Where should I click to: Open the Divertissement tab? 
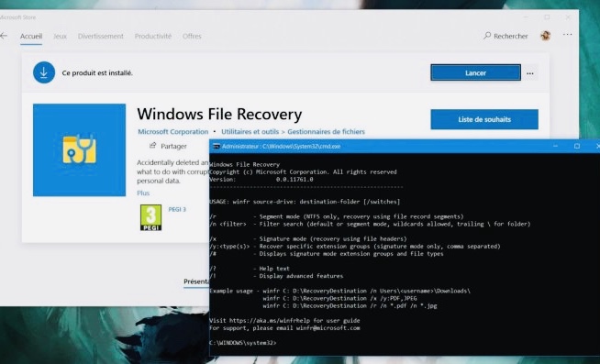click(101, 37)
